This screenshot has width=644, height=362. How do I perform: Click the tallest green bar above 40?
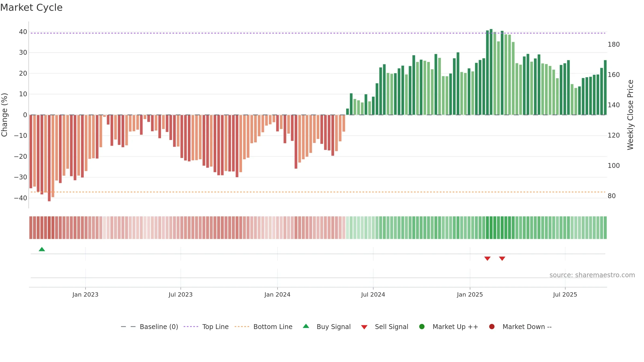491,72
